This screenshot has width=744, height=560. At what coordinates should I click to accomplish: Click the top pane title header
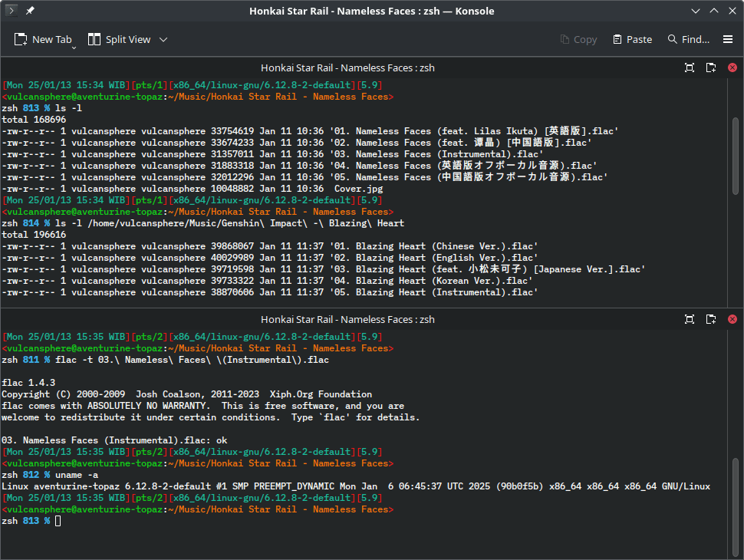point(347,68)
